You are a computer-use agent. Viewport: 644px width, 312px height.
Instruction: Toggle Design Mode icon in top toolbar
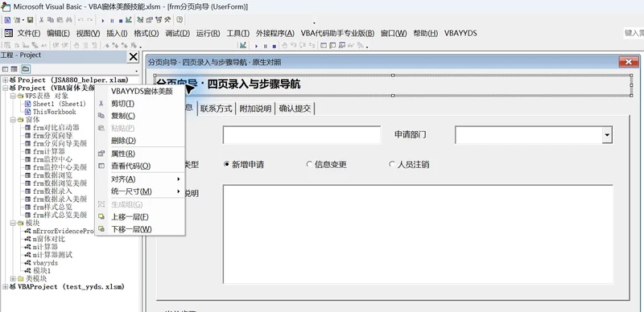pos(129,20)
